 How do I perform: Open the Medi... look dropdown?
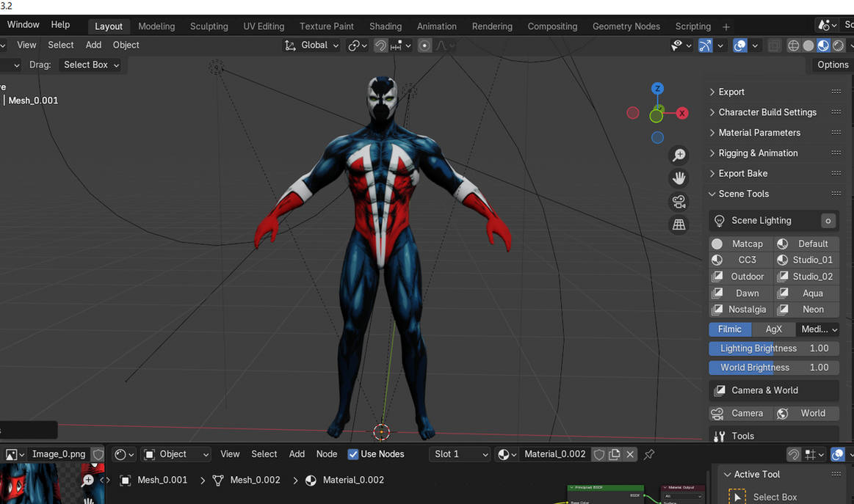tap(817, 329)
